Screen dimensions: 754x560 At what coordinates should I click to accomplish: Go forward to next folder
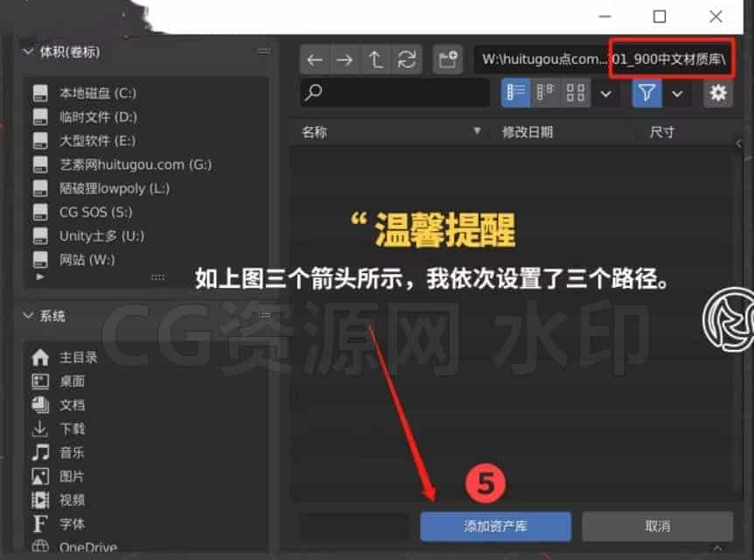[345, 59]
